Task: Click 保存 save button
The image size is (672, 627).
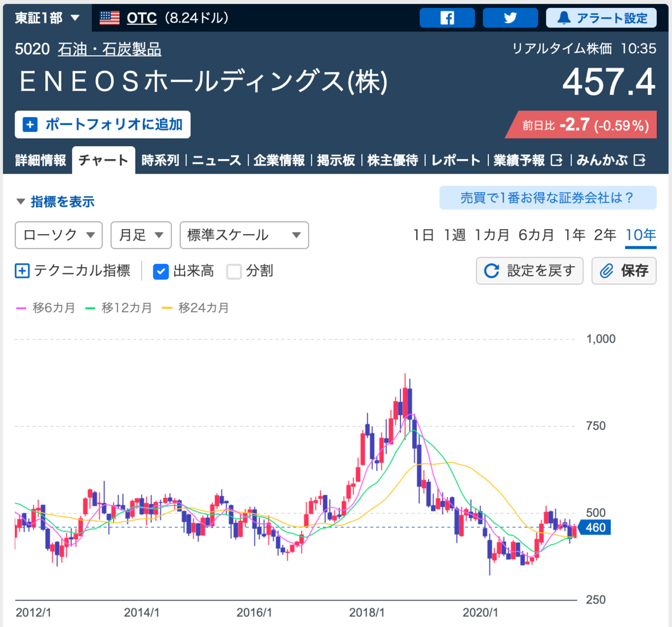Action: tap(624, 271)
